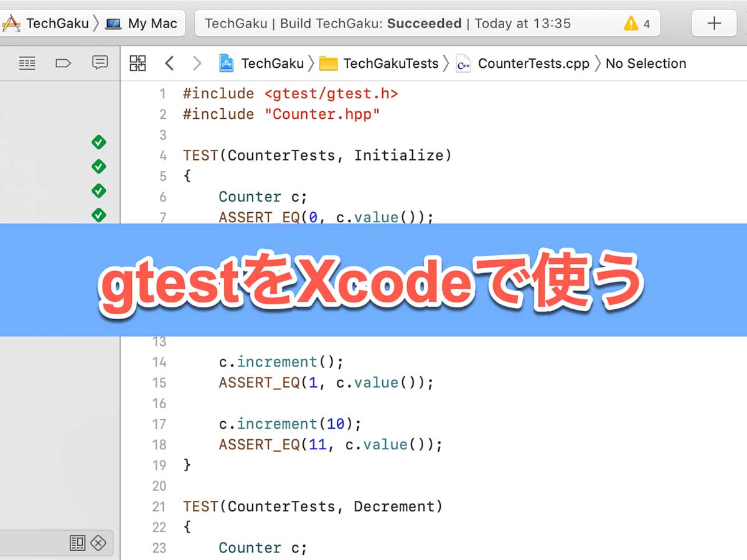The image size is (747, 560).
Task: Open the Report navigator bubble icon
Action: (x=100, y=62)
